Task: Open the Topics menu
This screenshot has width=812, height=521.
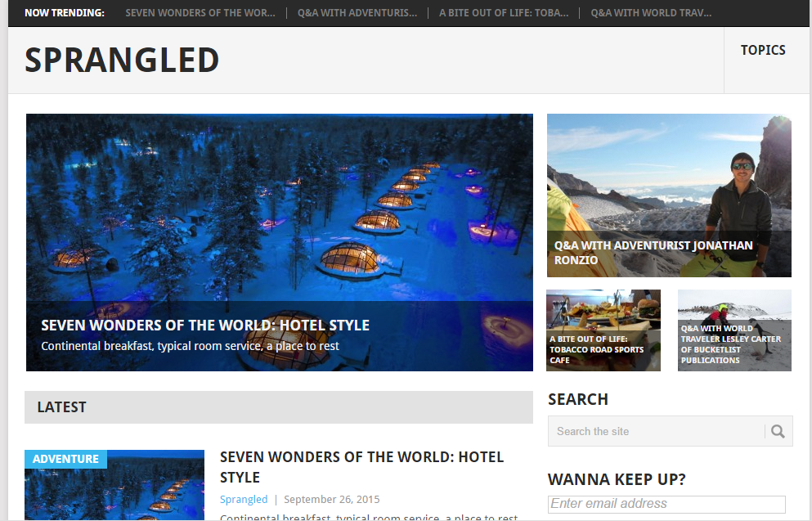Action: pos(763,50)
